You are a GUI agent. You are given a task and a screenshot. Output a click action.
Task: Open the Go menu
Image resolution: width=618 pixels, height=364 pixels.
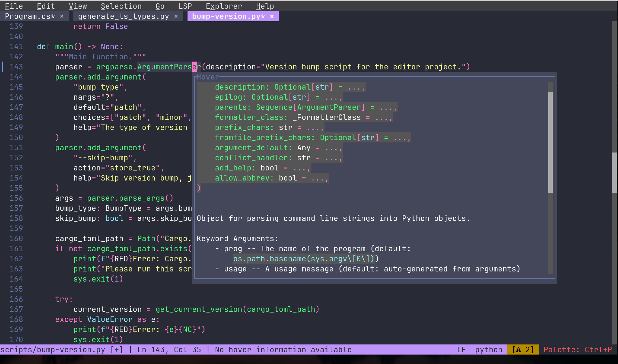click(x=160, y=6)
